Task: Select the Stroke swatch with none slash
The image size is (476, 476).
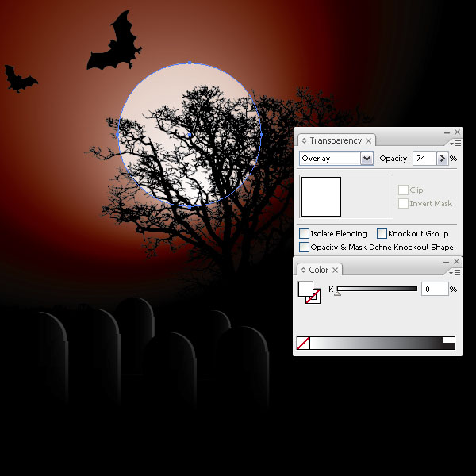Action: (317, 299)
